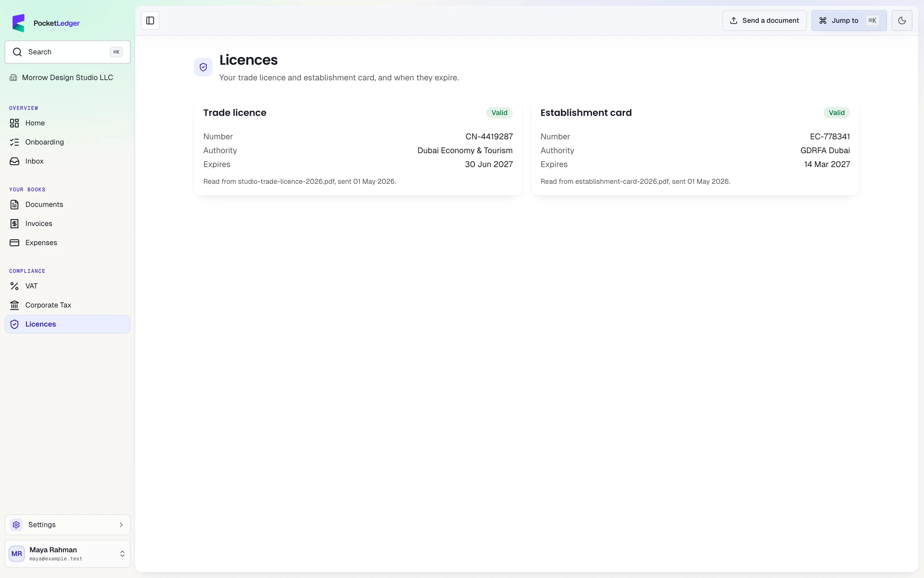
Task: Click the expiry date 14 Mar 2027
Action: (827, 164)
